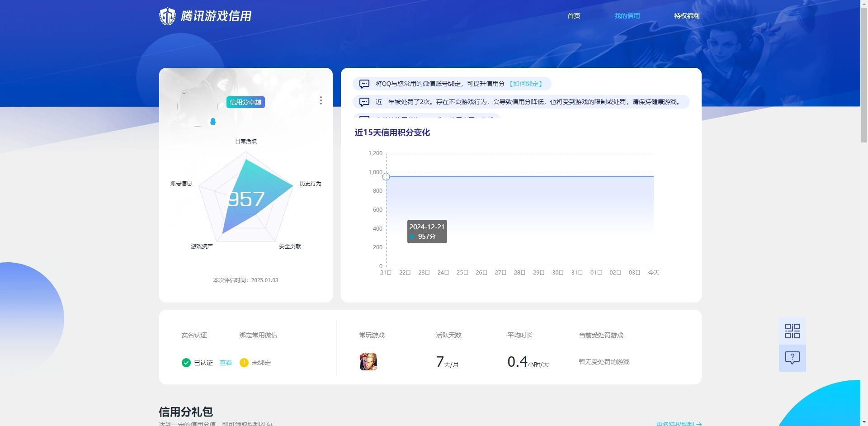The height and width of the screenshot is (426, 868).
Task: Open the 更多特权福利 link
Action: coord(679,423)
